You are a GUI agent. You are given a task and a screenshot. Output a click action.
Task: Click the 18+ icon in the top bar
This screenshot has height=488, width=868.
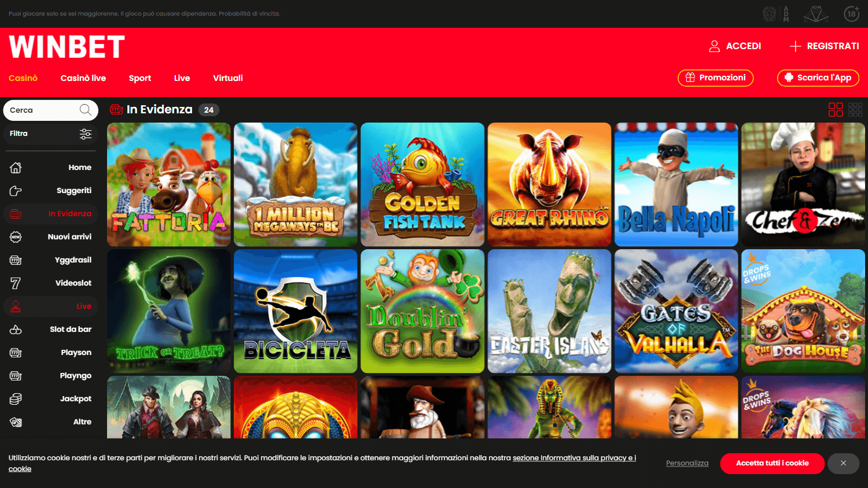[850, 13]
